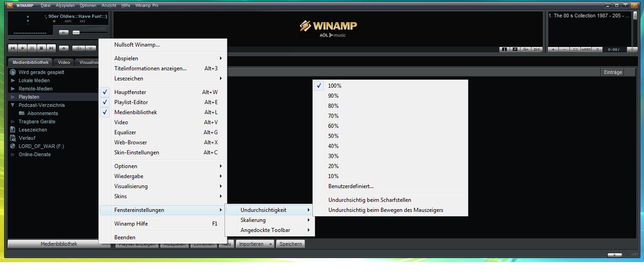The width and height of the screenshot is (644, 274).
Task: Open the playlist list-options icon
Action: [x=597, y=49]
